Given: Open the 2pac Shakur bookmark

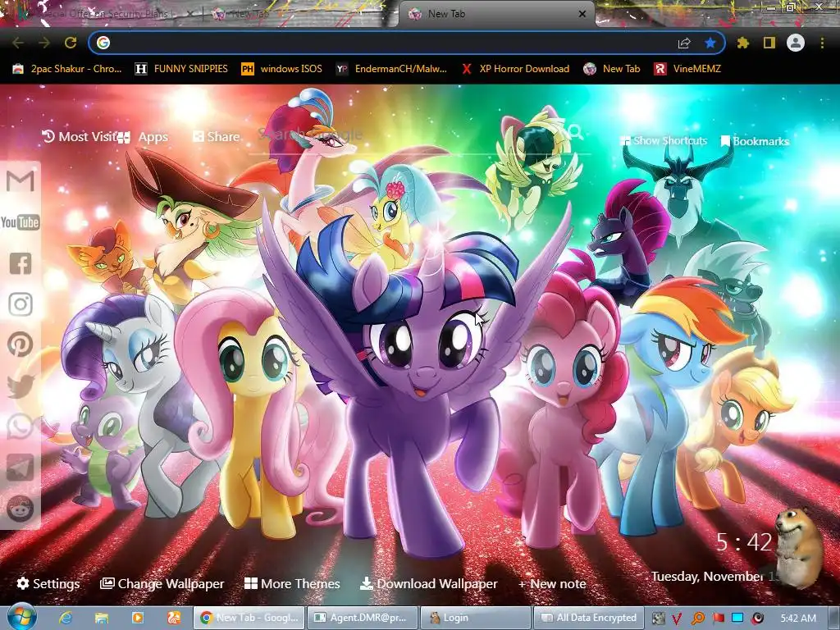Looking at the screenshot, I should [x=67, y=69].
